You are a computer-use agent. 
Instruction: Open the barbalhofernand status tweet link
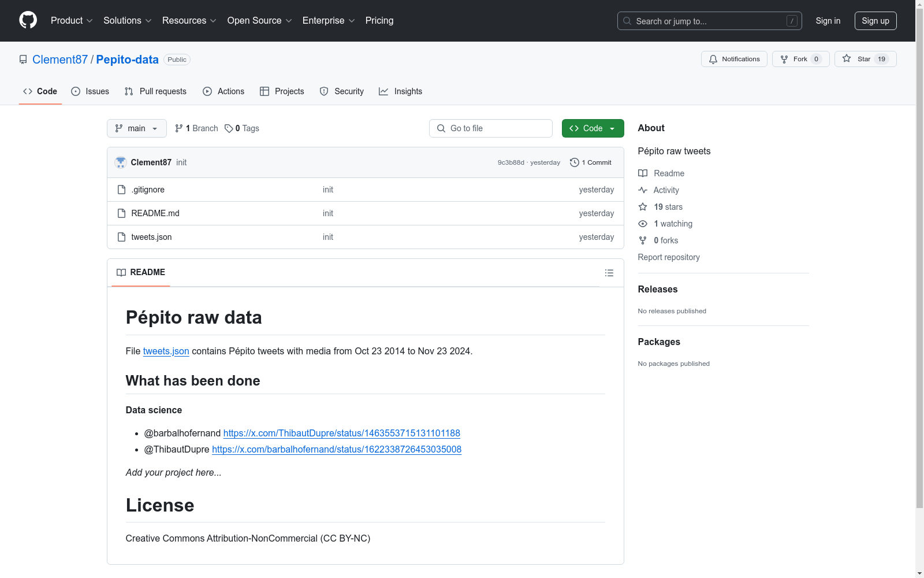[x=337, y=449]
